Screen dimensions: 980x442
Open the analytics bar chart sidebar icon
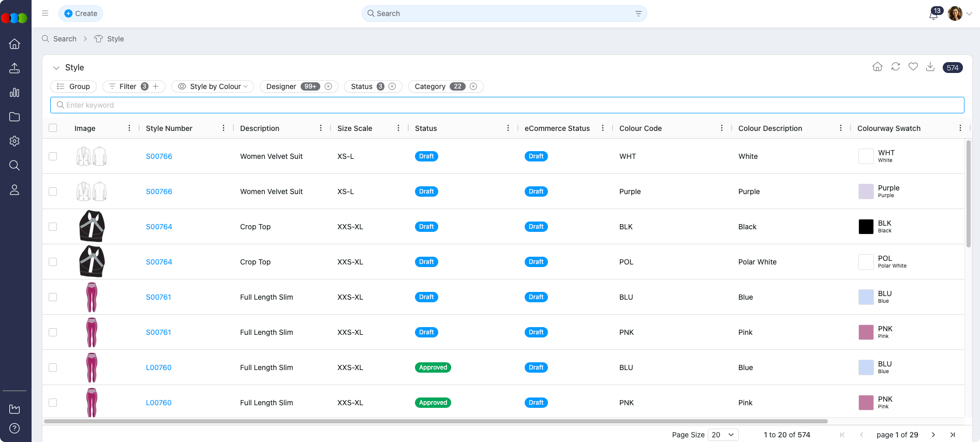(x=14, y=93)
